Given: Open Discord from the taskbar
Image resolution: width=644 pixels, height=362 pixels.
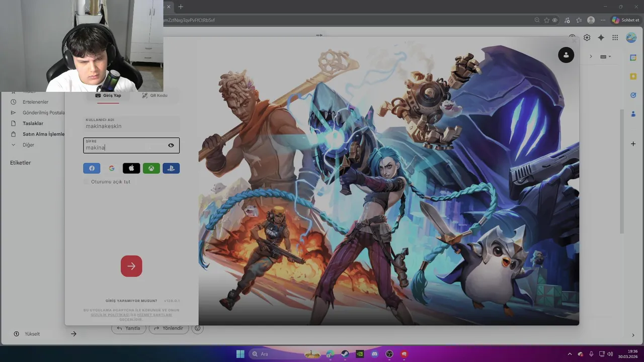Looking at the screenshot, I should click(374, 354).
